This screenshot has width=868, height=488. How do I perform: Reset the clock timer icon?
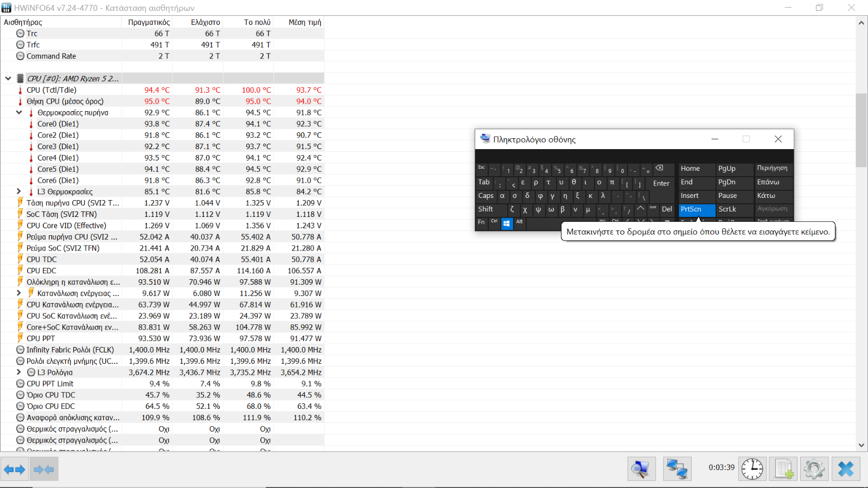click(752, 469)
